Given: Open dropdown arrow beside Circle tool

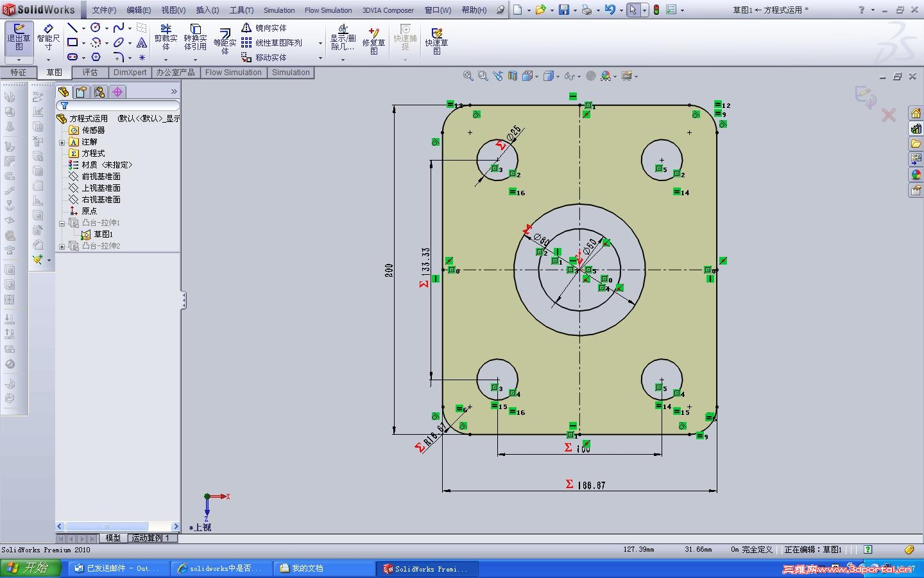Looking at the screenshot, I should point(107,28).
